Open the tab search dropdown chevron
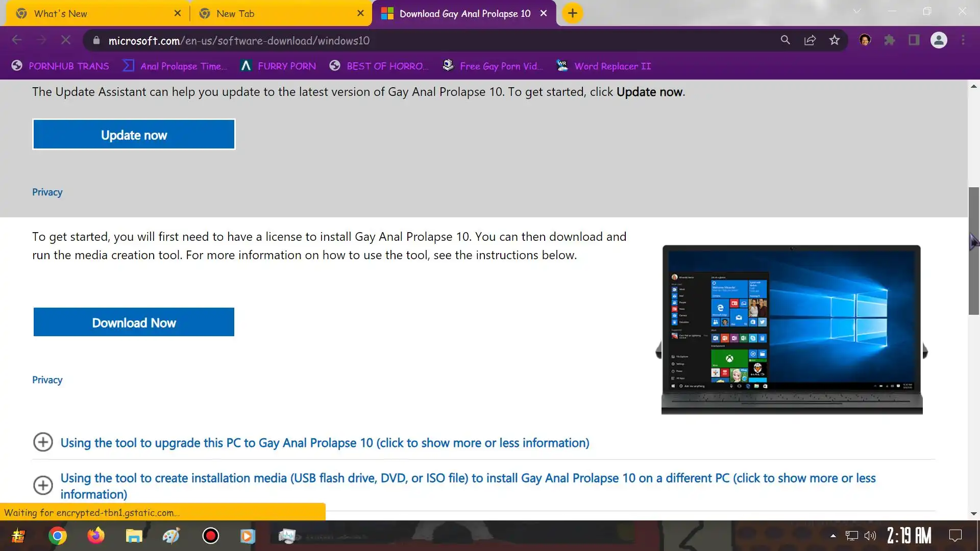This screenshot has height=551, width=980. tap(857, 11)
